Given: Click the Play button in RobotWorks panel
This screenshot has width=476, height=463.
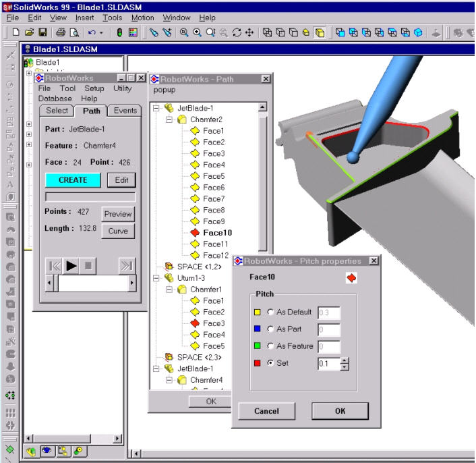Looking at the screenshot, I should [71, 266].
